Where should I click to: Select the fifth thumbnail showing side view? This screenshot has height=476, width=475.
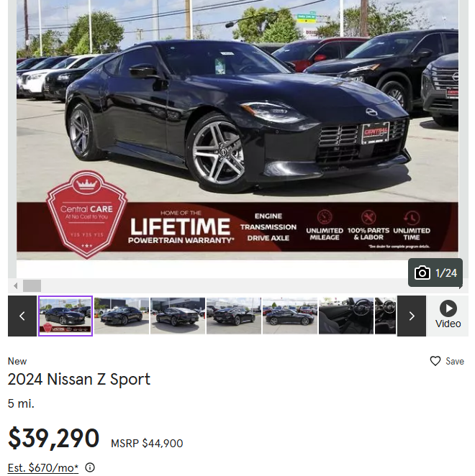[290, 316]
